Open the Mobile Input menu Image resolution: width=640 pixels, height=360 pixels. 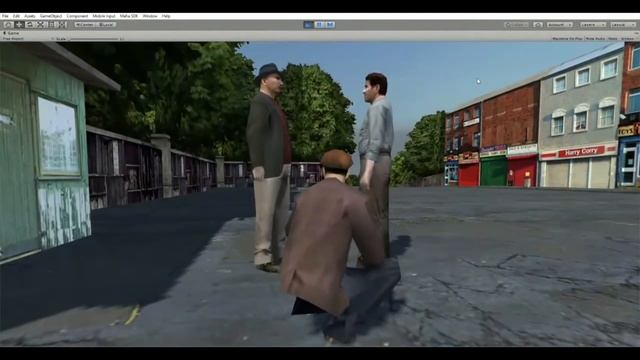[104, 16]
